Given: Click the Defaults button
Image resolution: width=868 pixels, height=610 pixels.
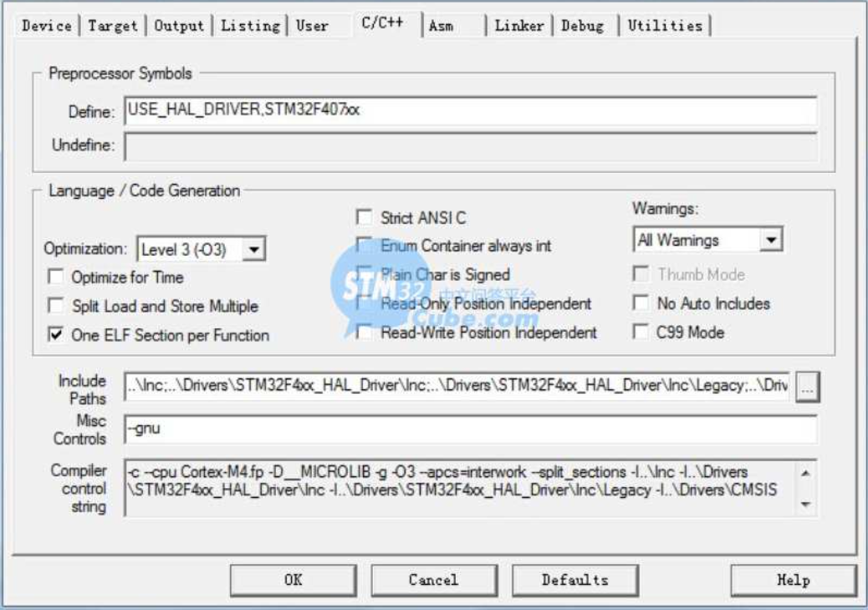Looking at the screenshot, I should click(574, 580).
